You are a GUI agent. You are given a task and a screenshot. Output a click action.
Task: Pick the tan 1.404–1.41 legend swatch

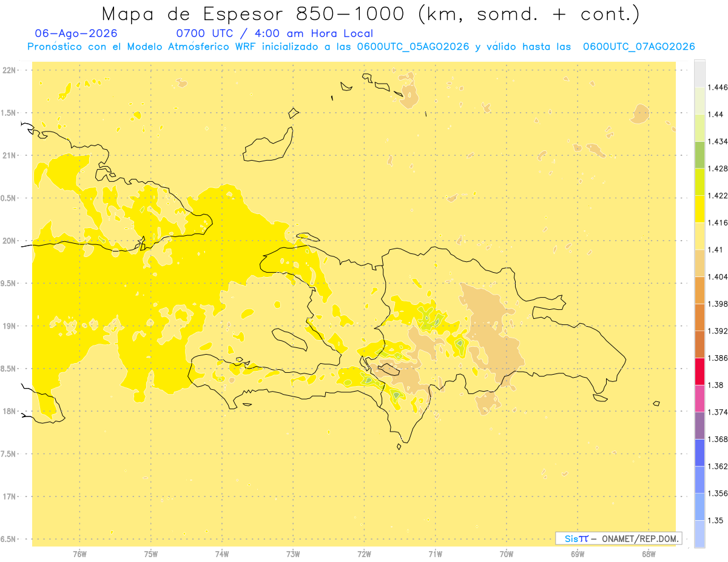click(x=699, y=263)
